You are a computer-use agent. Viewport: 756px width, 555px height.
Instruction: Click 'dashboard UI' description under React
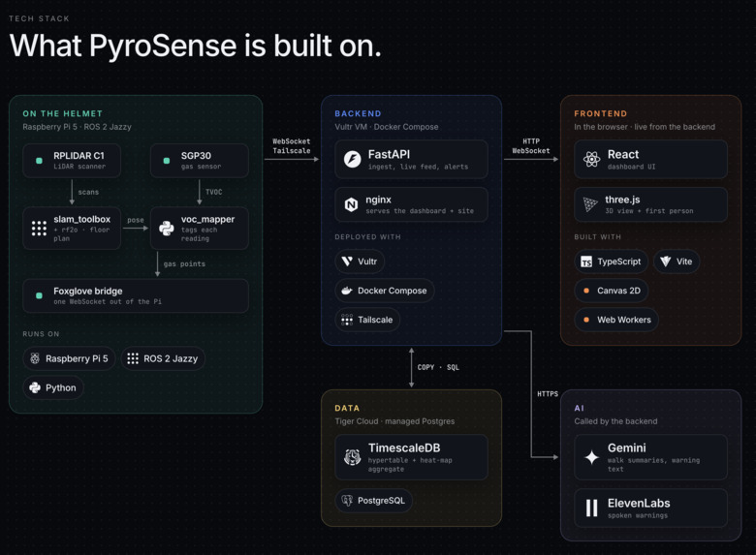(x=631, y=167)
